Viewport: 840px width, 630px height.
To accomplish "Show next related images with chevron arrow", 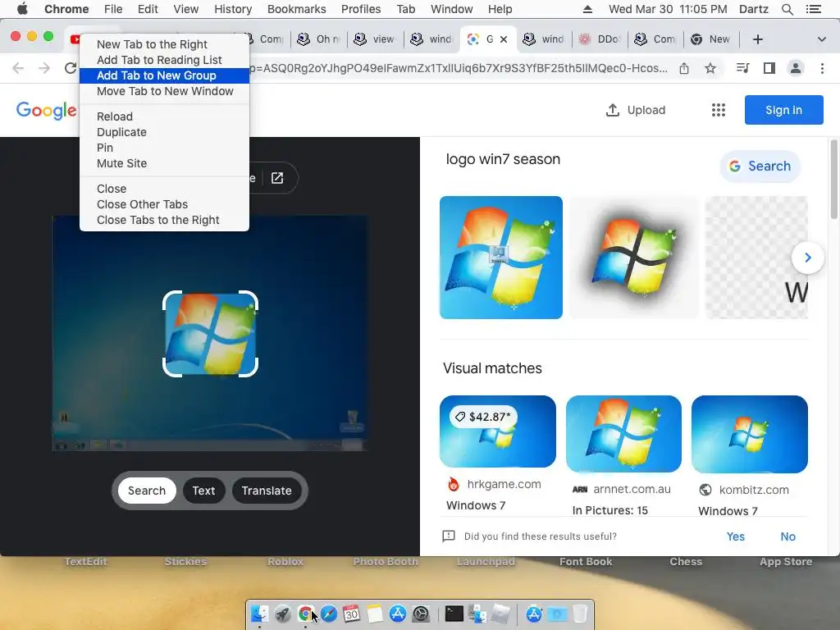I will click(808, 258).
